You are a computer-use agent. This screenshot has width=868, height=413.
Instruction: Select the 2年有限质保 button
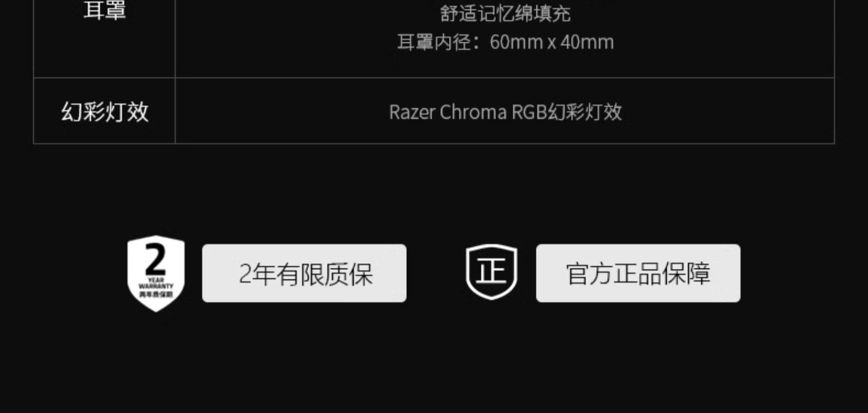pyautogui.click(x=304, y=273)
